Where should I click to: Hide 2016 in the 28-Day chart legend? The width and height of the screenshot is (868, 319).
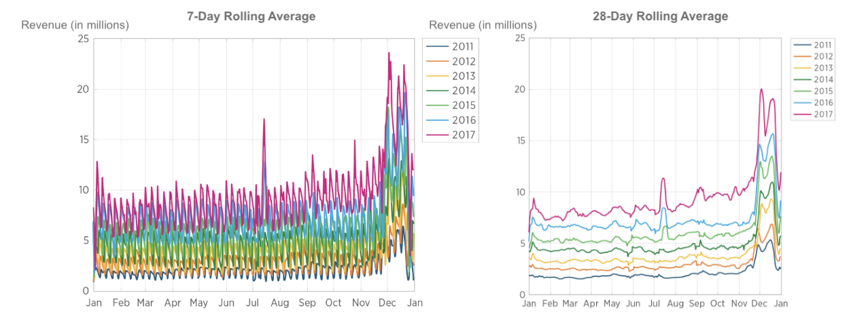pyautogui.click(x=814, y=102)
